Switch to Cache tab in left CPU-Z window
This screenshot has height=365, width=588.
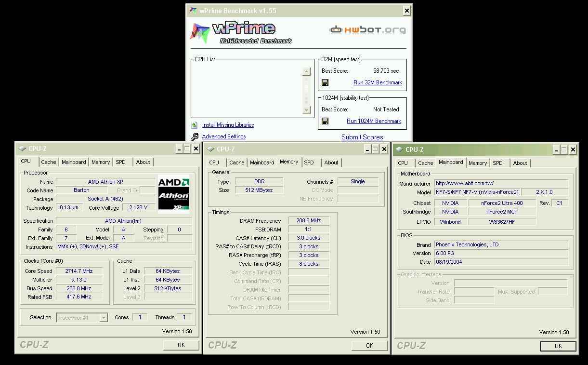[48, 162]
